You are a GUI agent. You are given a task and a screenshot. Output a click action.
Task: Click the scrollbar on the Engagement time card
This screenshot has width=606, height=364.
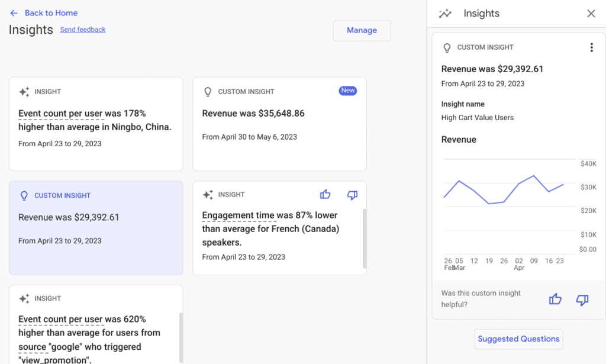(x=365, y=237)
